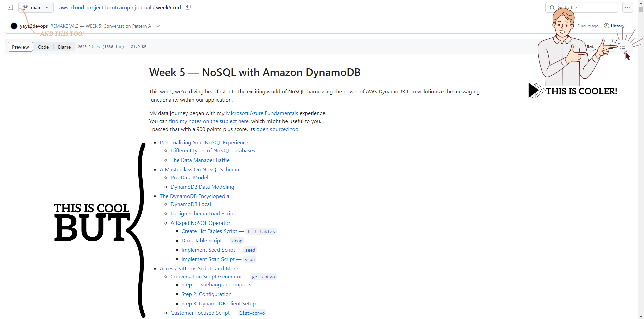Screen dimensions: 644x319
Task: Jump to Design Schema Load Script
Action: pos(203,214)
